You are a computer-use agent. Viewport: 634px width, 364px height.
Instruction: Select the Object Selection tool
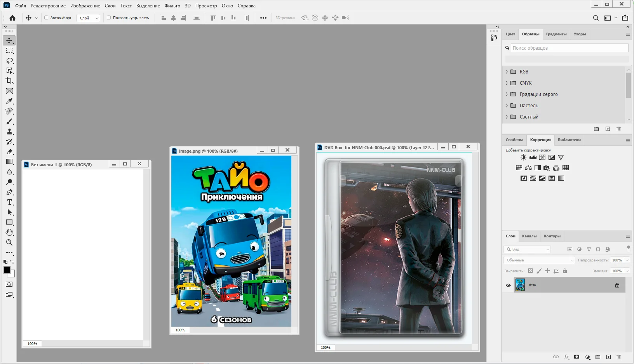9,71
